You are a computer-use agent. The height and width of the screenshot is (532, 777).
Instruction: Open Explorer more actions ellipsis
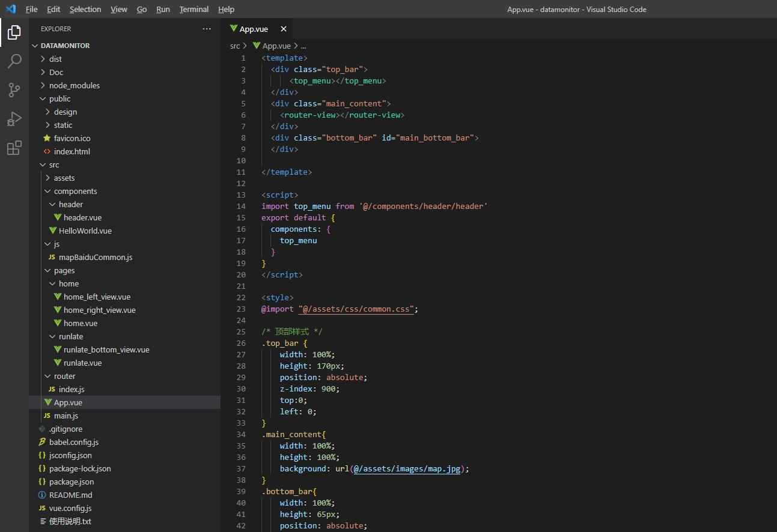(207, 29)
